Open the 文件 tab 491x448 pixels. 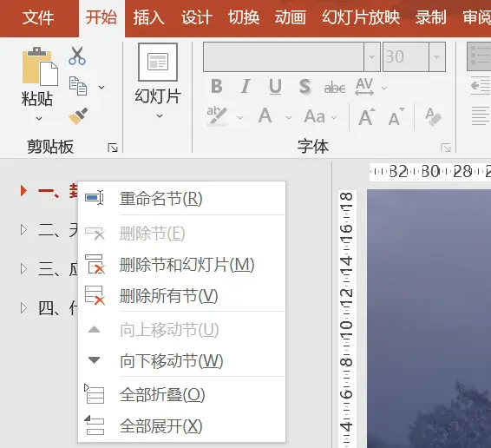(x=38, y=17)
